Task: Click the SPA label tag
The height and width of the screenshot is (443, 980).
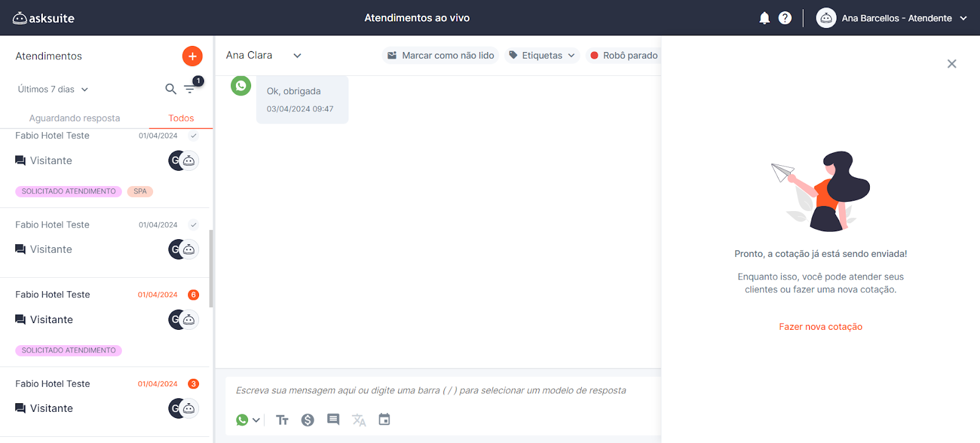Action: [140, 192]
